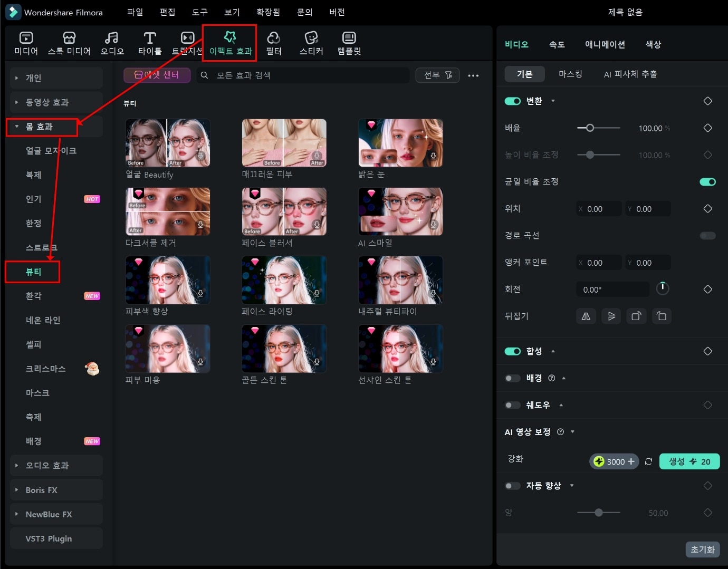Click the 생성 generate button

689,461
